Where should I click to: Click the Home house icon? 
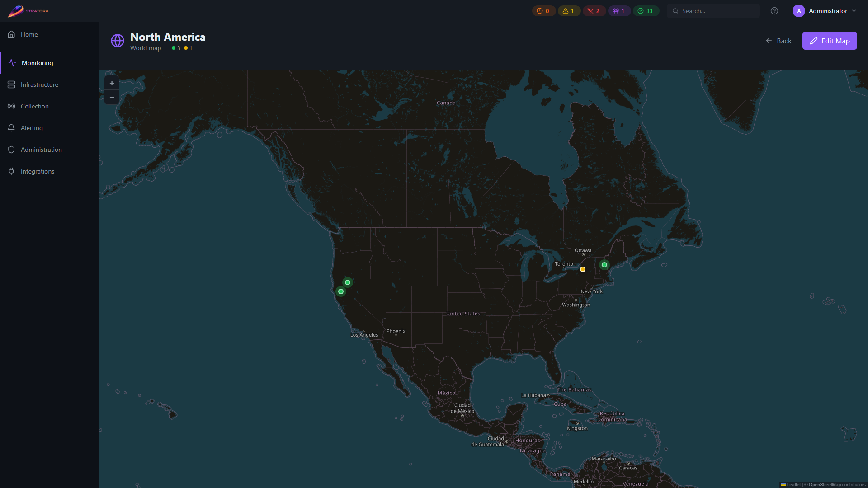pos(11,34)
